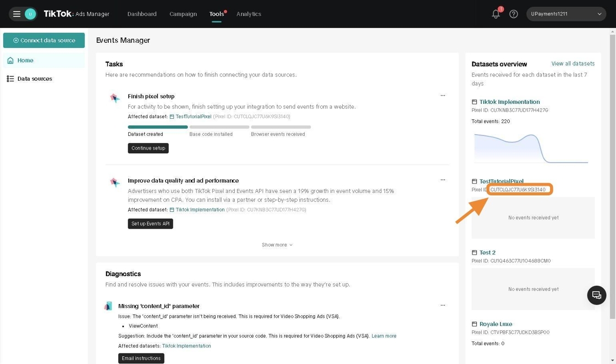The width and height of the screenshot is (616, 364).
Task: Click the Tiktok Implementation events chart
Action: click(531, 148)
